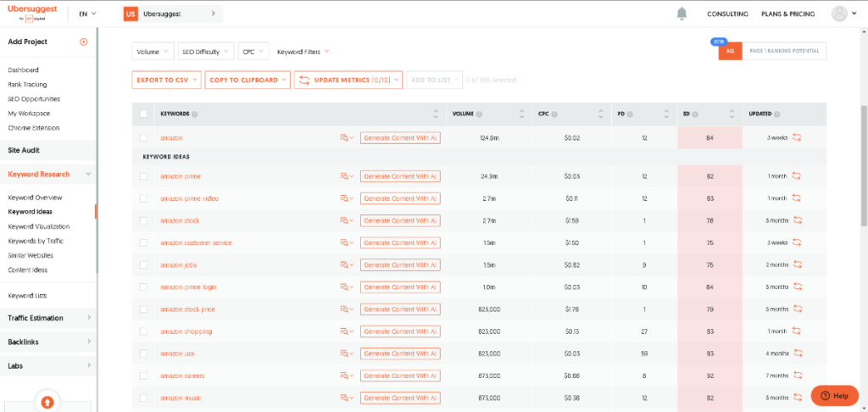Check the amazon stock row checkbox
868x412 pixels.
143,220
